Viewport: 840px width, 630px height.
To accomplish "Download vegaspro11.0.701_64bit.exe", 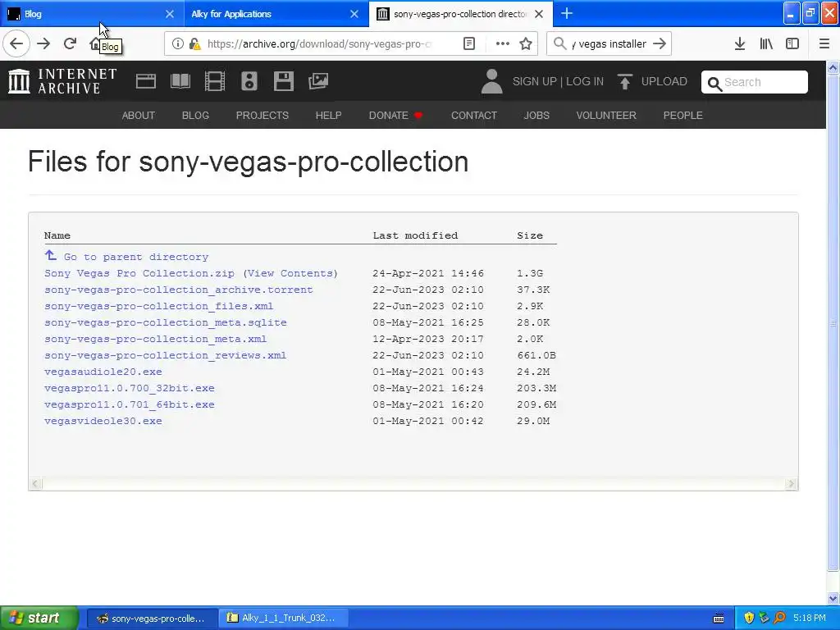I will (129, 404).
